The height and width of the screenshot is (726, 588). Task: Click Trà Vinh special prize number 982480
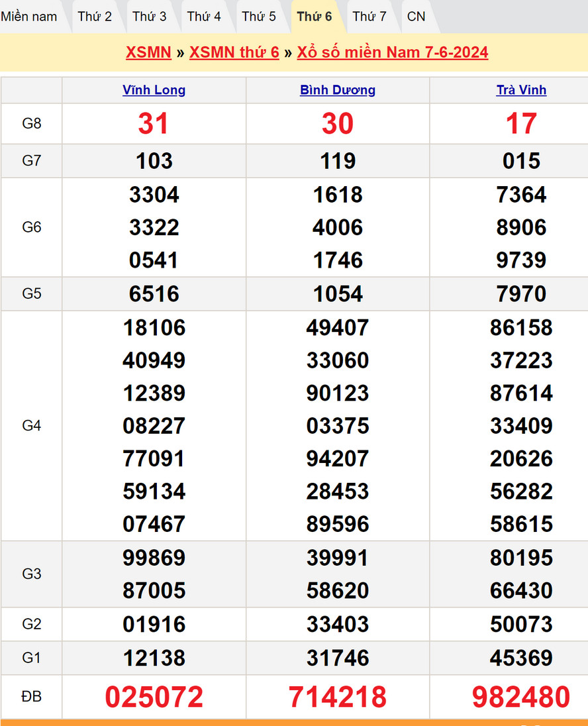(521, 697)
